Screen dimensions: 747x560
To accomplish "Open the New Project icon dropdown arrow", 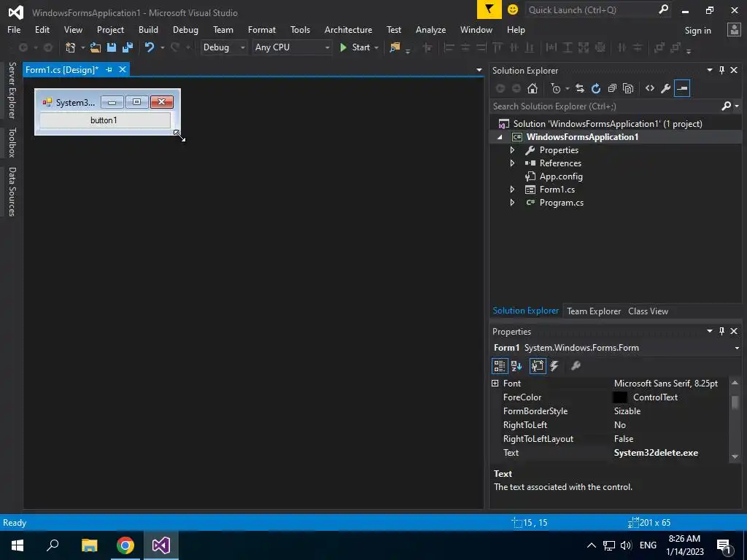I will point(82,47).
